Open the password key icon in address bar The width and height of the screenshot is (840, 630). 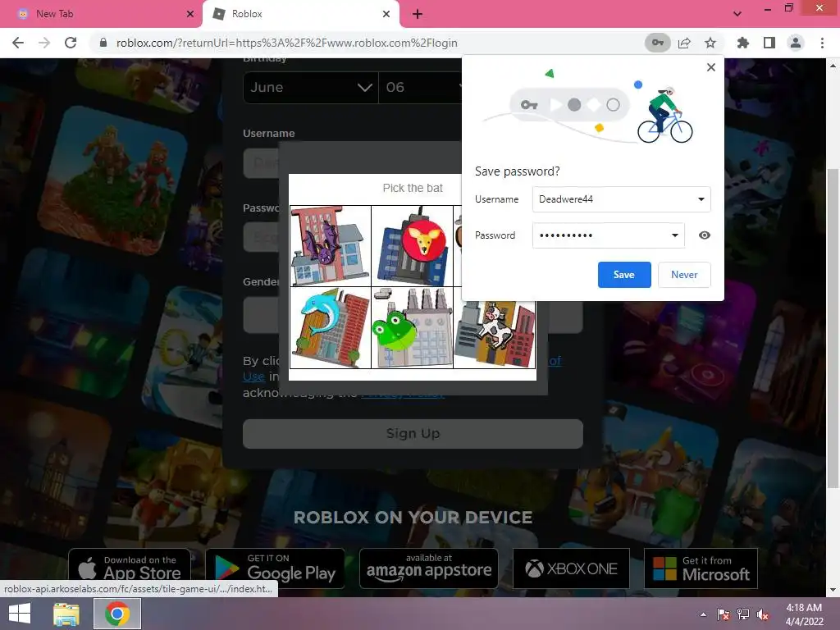[657, 43]
